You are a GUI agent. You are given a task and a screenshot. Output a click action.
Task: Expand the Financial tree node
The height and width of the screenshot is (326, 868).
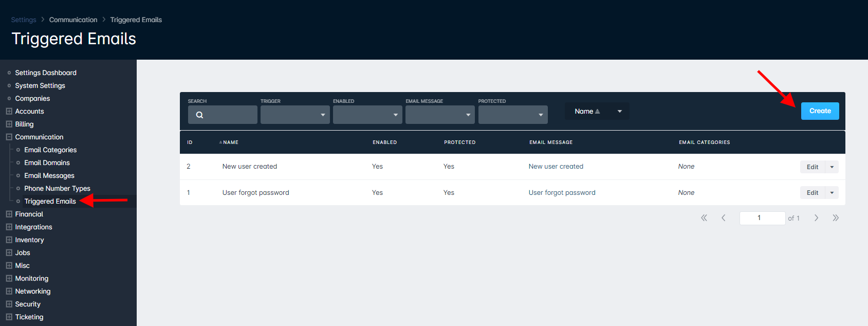click(9, 214)
